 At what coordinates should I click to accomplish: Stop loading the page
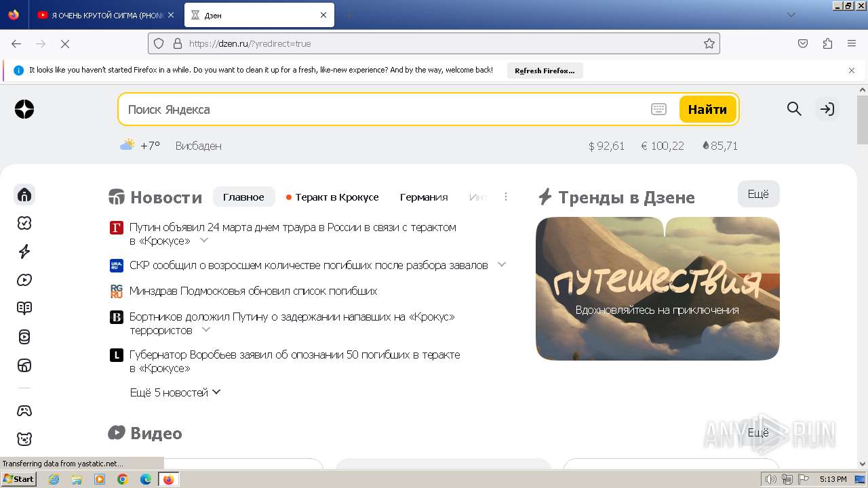pyautogui.click(x=65, y=43)
